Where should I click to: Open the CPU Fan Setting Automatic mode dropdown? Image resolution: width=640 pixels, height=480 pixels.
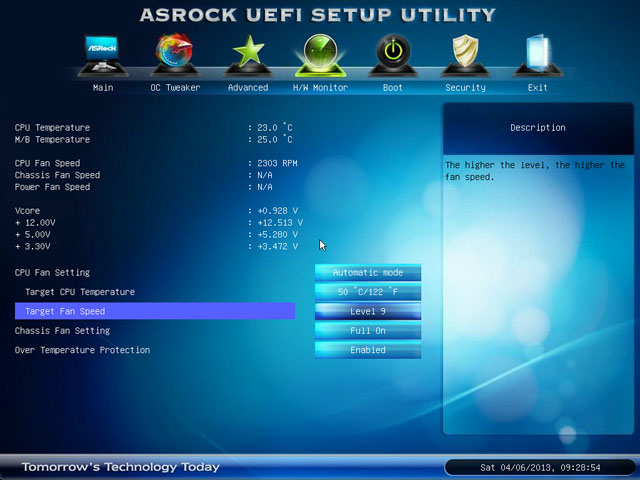(368, 272)
